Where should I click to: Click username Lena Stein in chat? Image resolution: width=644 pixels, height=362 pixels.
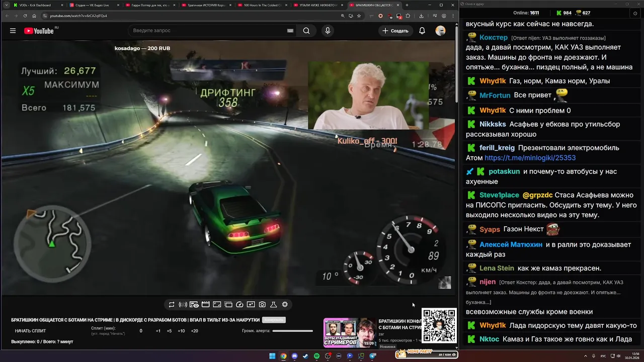(x=497, y=268)
